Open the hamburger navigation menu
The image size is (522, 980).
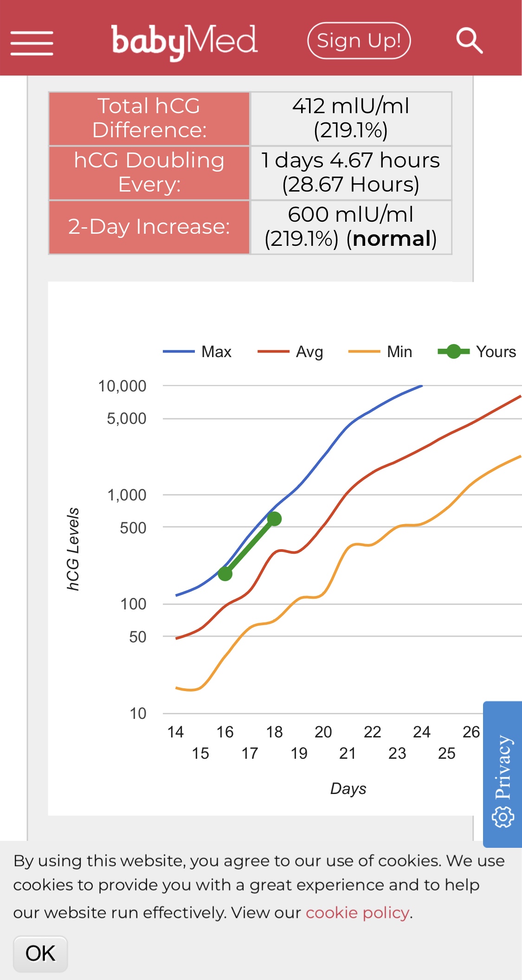32,43
